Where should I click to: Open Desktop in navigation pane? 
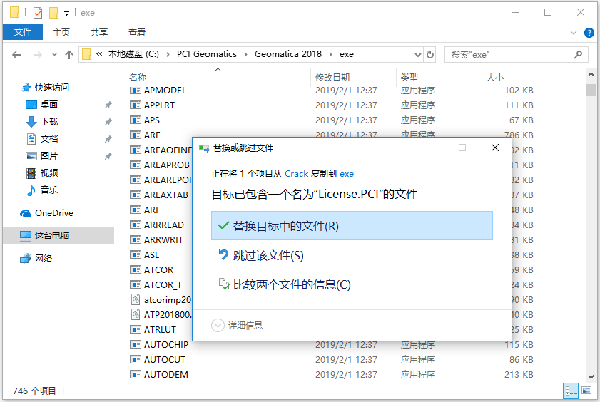pos(42,104)
